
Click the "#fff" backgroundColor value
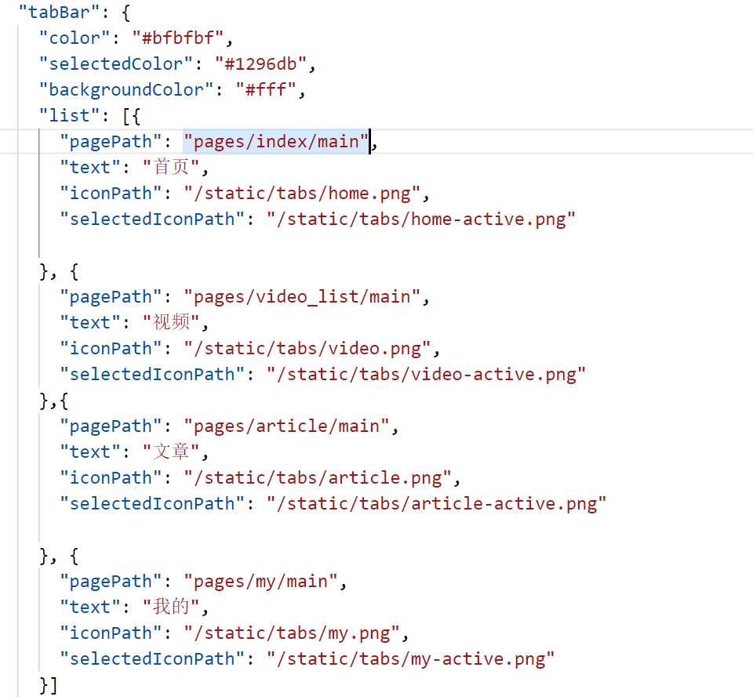point(271,90)
